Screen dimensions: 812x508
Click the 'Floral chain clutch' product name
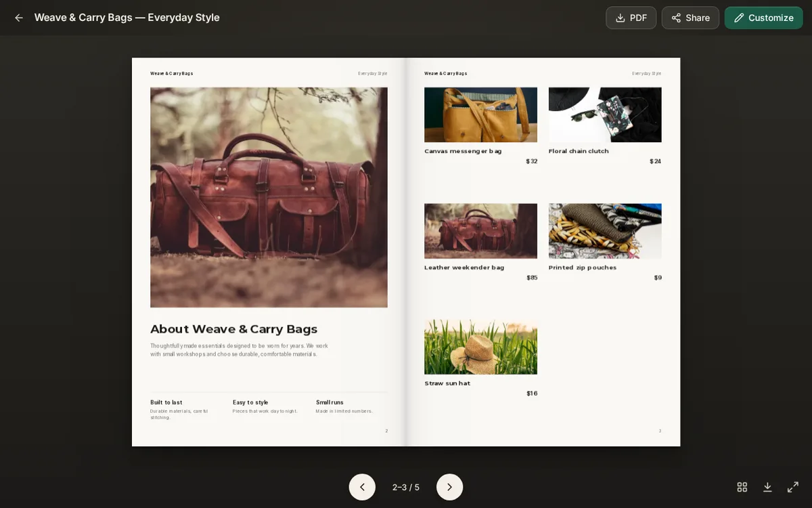coord(579,151)
